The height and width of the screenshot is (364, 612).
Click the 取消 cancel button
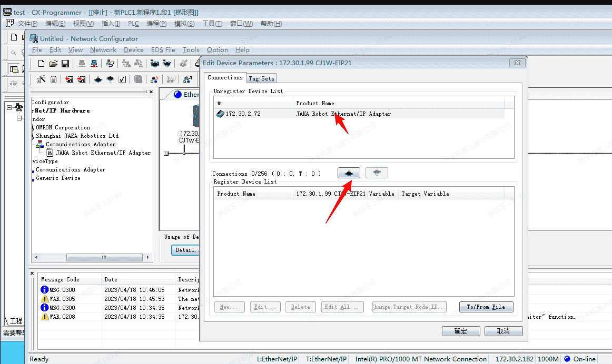pos(503,331)
